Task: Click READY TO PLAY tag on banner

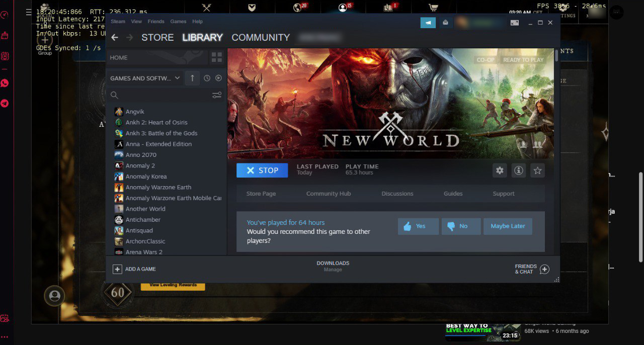Action: tap(523, 60)
